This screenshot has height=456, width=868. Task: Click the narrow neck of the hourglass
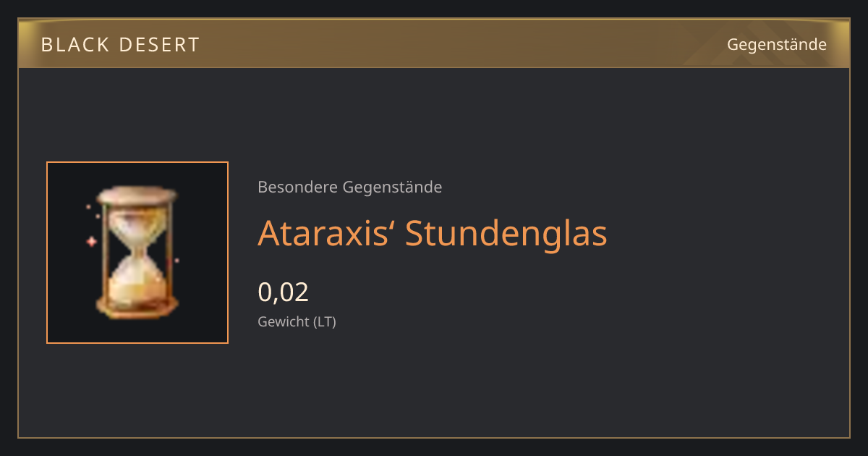pos(137,250)
